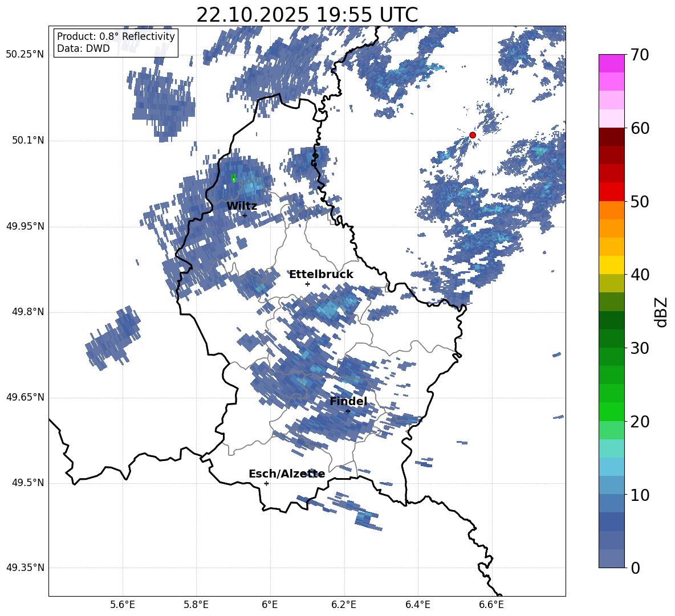Click the Esch/Alzette city label
The image size is (675, 616).
tap(287, 474)
